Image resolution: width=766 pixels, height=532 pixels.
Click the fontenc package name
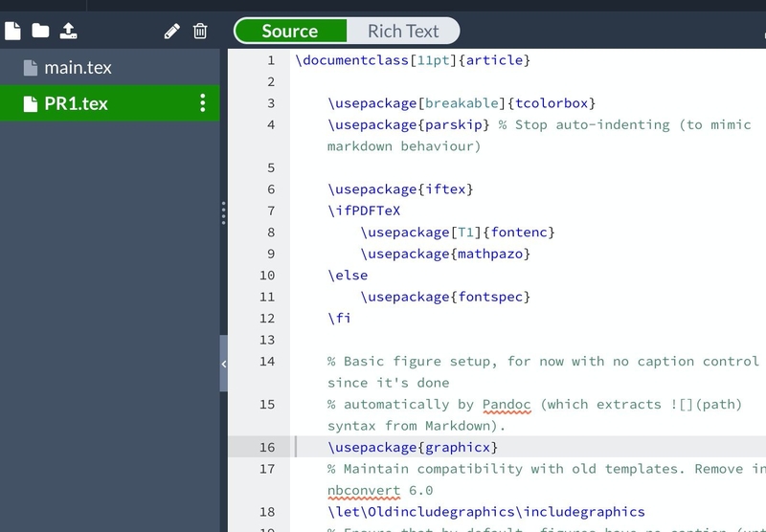point(519,233)
